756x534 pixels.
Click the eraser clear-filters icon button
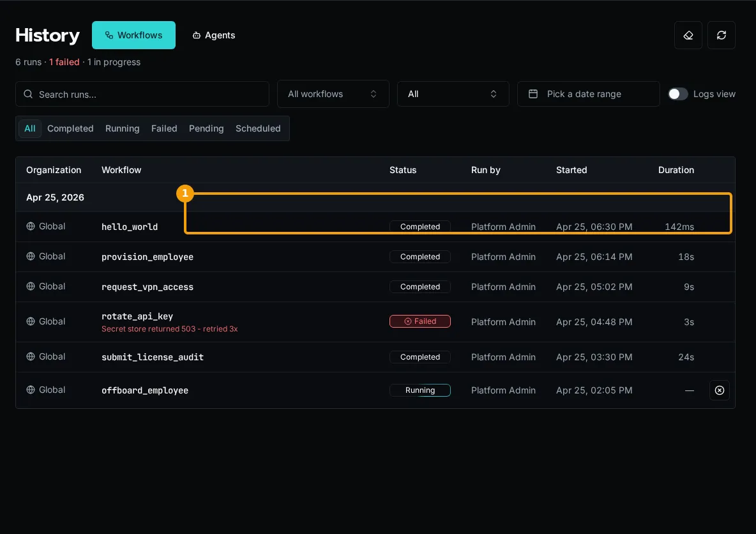(688, 35)
